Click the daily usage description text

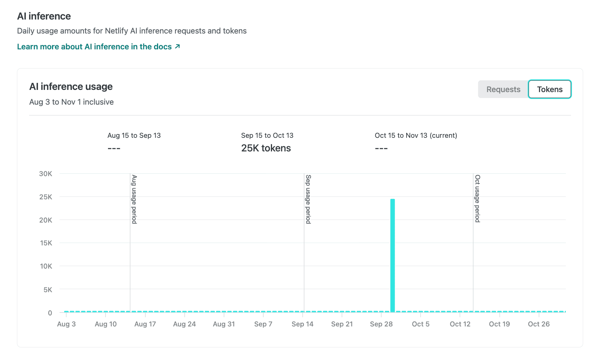click(x=132, y=31)
